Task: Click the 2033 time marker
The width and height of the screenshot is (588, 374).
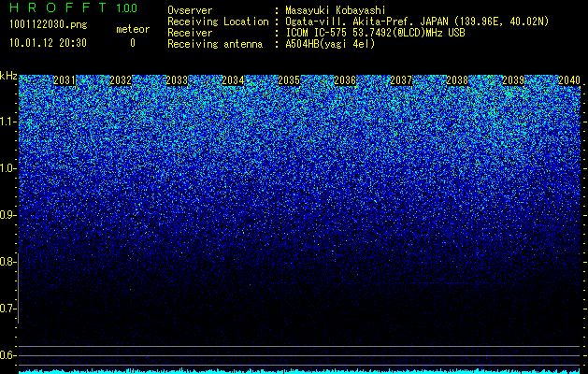Action: point(177,80)
